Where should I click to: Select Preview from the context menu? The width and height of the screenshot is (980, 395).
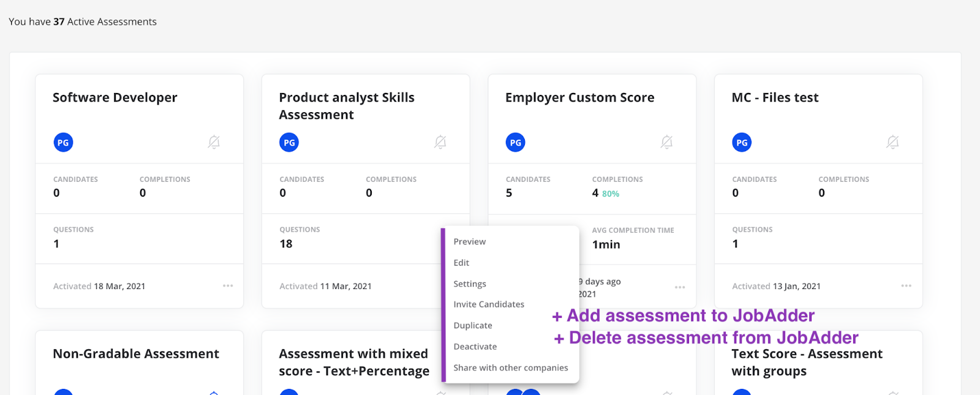(470, 242)
